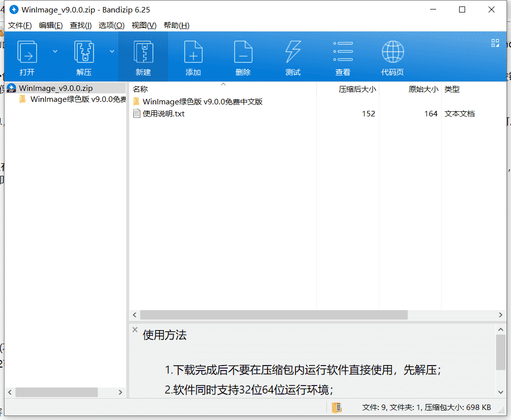511x420 pixels.
Task: Expand the Extract (解压) dropdown arrow
Action: click(112, 51)
